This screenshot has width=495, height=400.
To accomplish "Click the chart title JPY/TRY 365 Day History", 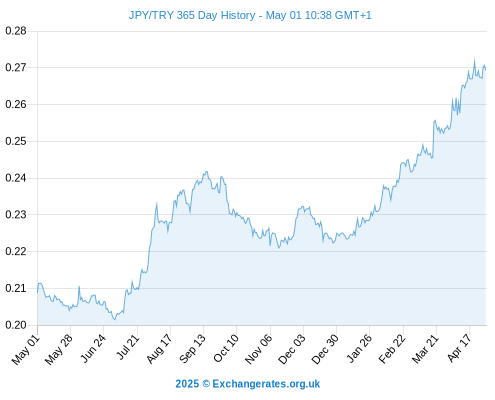I will click(x=192, y=15).
